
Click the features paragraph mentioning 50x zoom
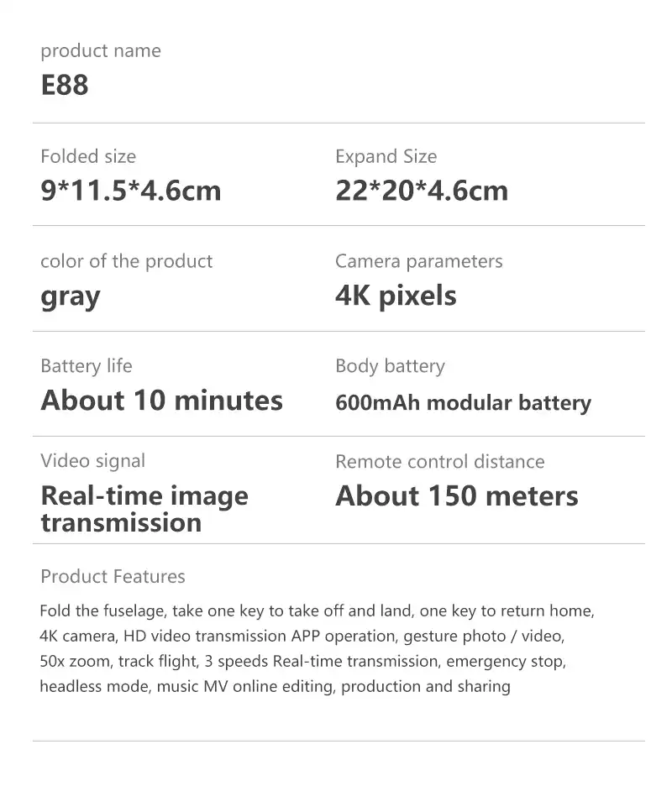(317, 648)
